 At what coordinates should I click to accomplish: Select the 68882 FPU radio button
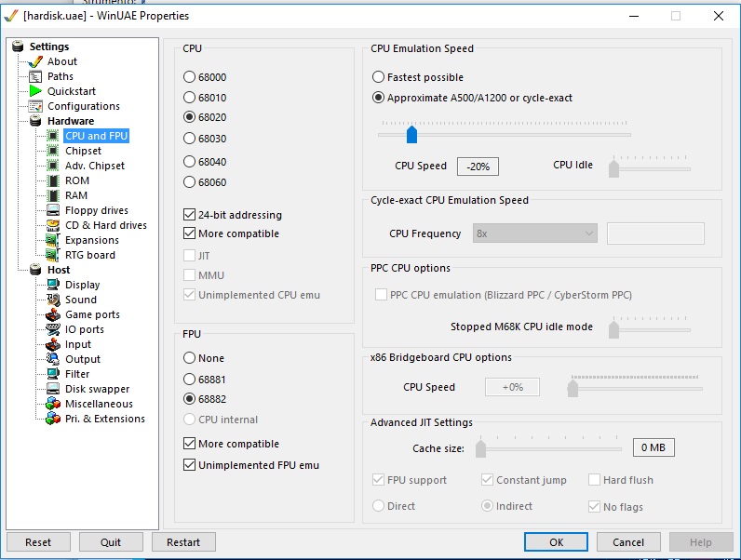click(x=189, y=399)
